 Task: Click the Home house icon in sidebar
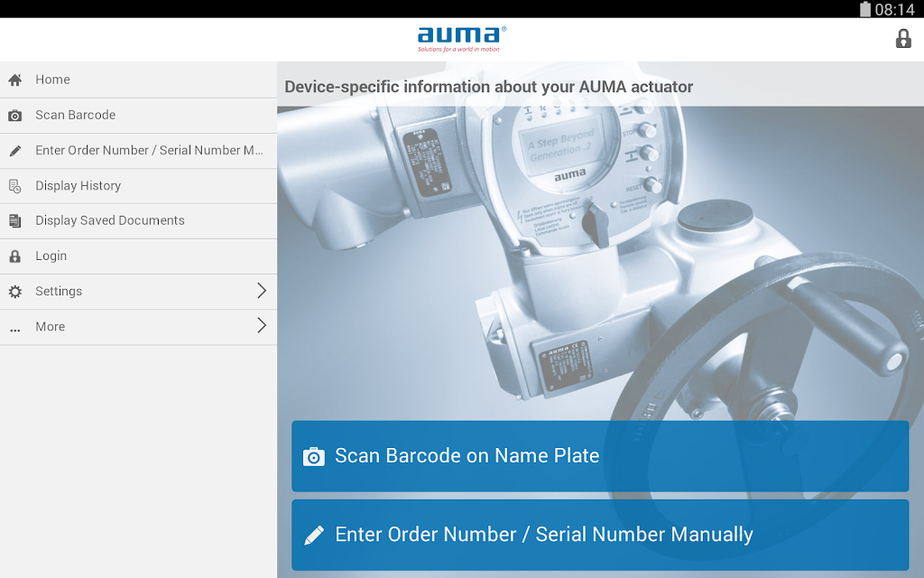(15, 79)
